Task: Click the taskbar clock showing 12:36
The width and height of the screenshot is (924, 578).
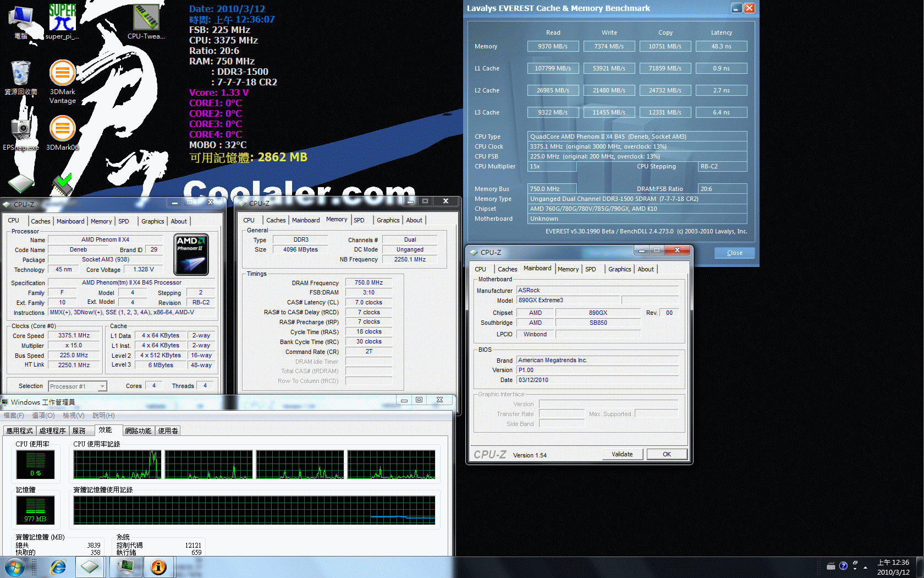Action: 893,567
